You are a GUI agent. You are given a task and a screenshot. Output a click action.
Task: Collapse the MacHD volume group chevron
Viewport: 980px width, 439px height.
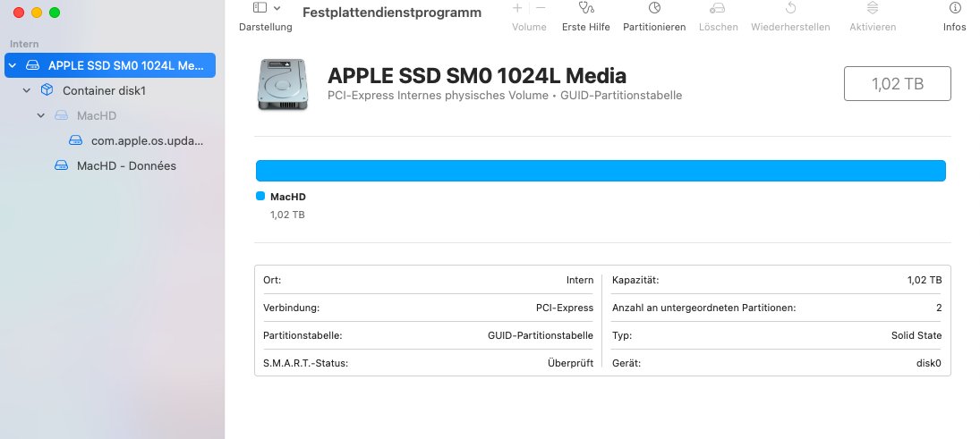41,115
